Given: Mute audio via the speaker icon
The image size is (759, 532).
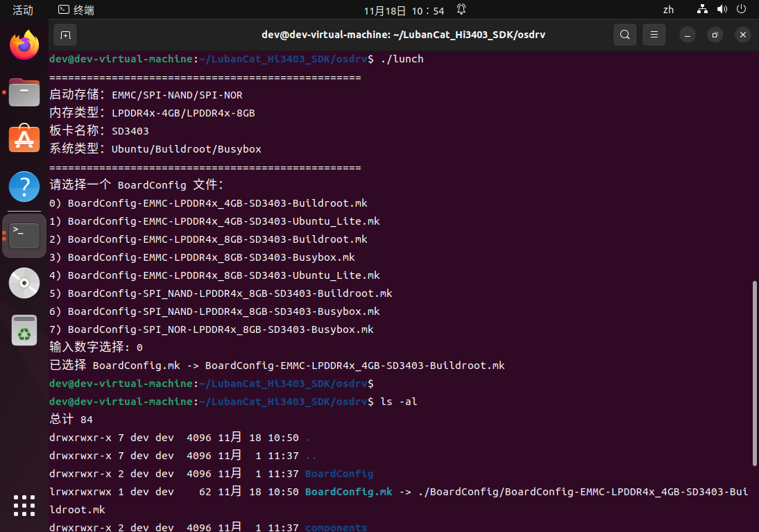Looking at the screenshot, I should [x=722, y=10].
